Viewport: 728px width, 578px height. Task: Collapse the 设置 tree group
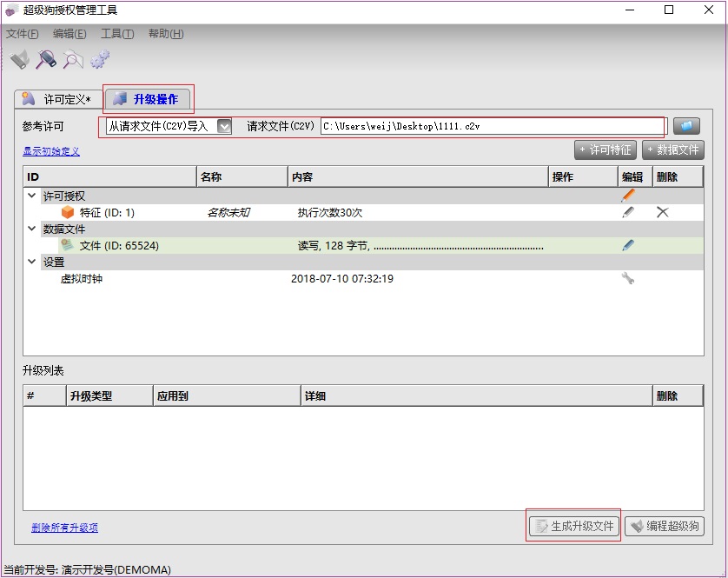click(x=32, y=262)
